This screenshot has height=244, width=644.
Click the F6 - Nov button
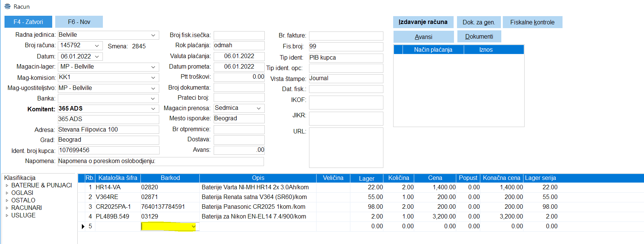point(79,22)
